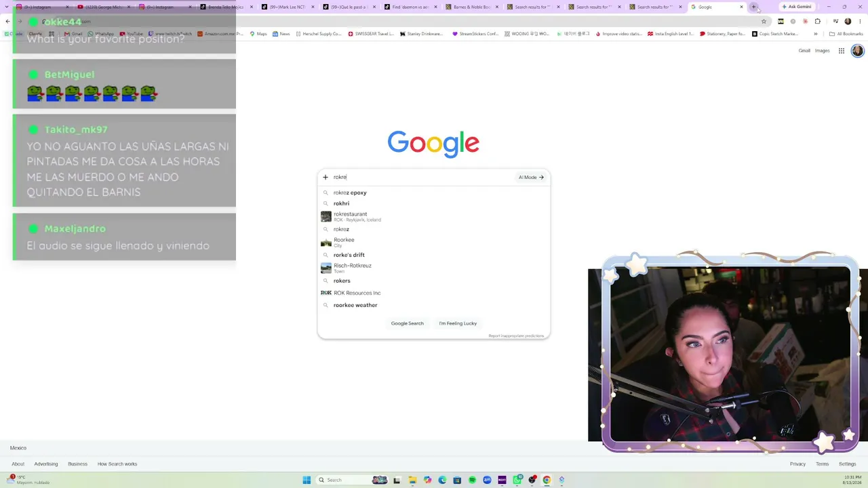This screenshot has width=868, height=488.
Task: Switch to AI Mode in search box
Action: [531, 177]
